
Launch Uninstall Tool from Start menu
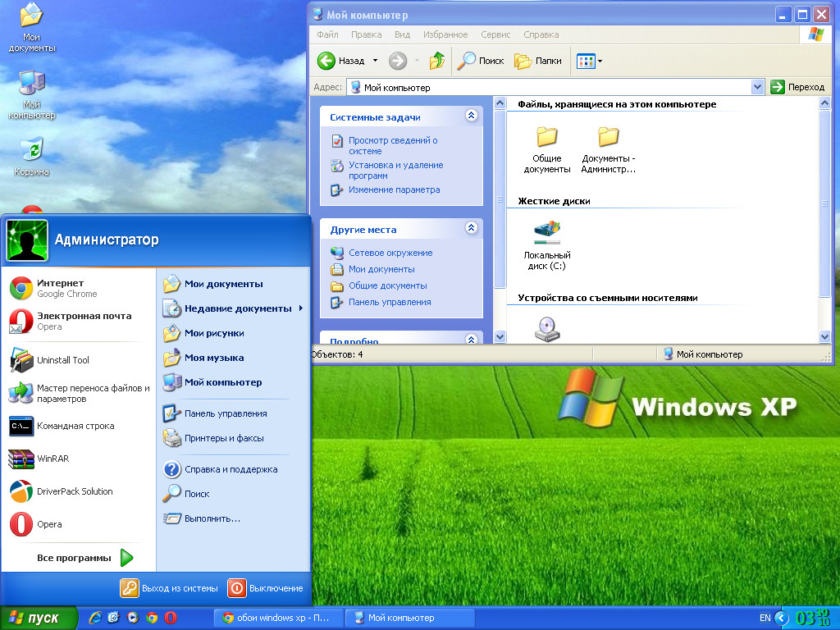[79, 360]
